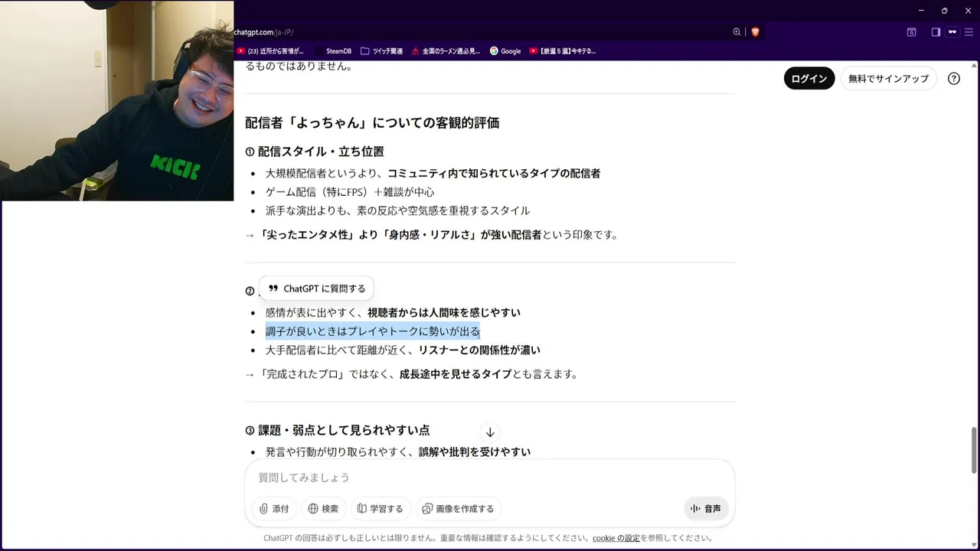Screen dimensions: 980x551
Task: Click the highlighted text 調子が良いときはプレイやトーク
Action: [x=373, y=331]
